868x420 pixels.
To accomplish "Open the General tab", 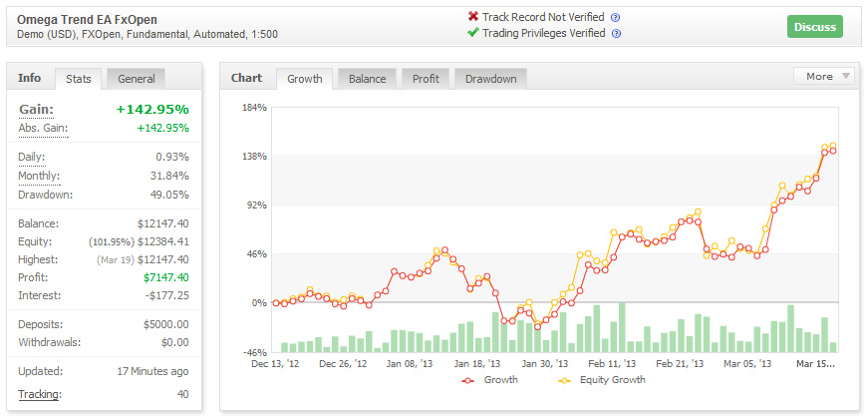I will click(136, 79).
